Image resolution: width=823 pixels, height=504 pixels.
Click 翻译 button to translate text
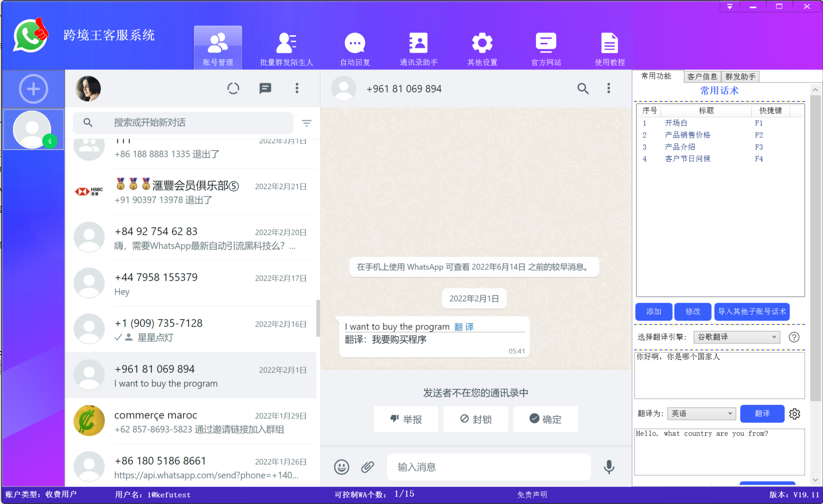click(x=761, y=413)
